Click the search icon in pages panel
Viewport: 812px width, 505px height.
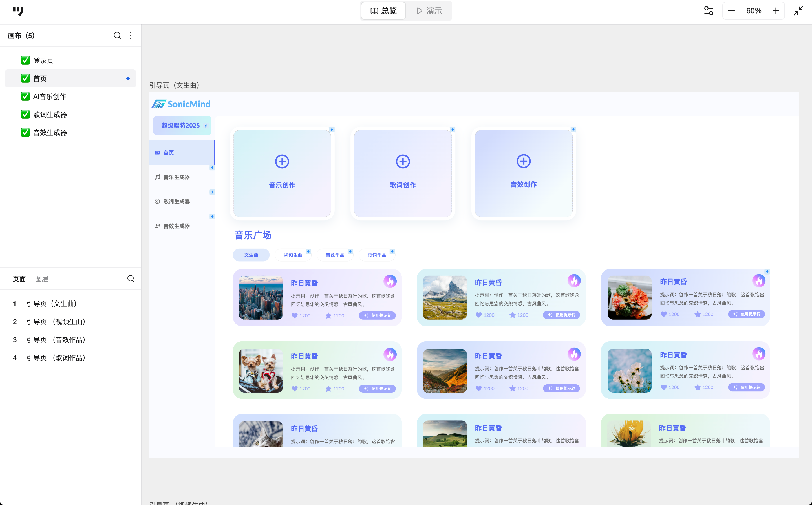click(131, 278)
